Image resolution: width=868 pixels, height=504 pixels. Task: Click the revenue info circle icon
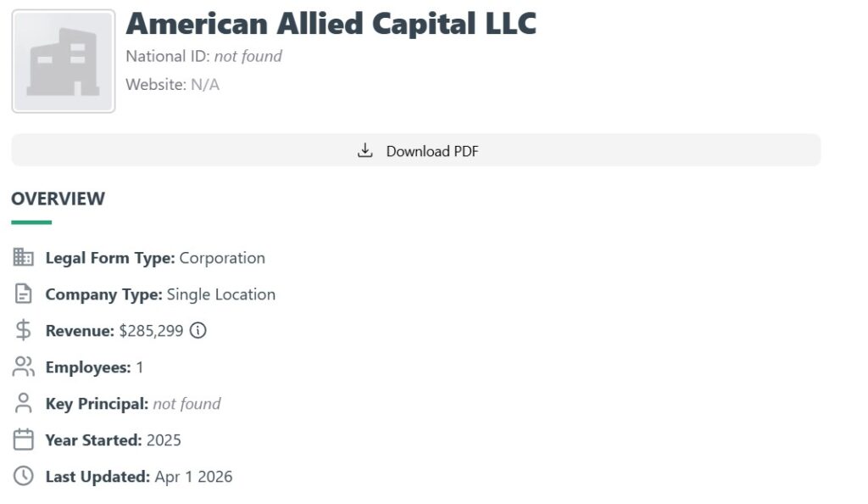(198, 331)
